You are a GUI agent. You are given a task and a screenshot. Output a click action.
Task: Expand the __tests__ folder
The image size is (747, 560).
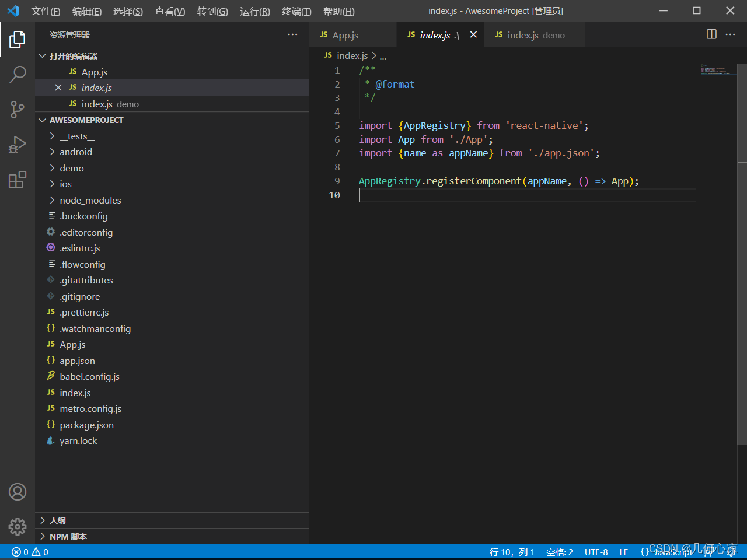pyautogui.click(x=172, y=136)
